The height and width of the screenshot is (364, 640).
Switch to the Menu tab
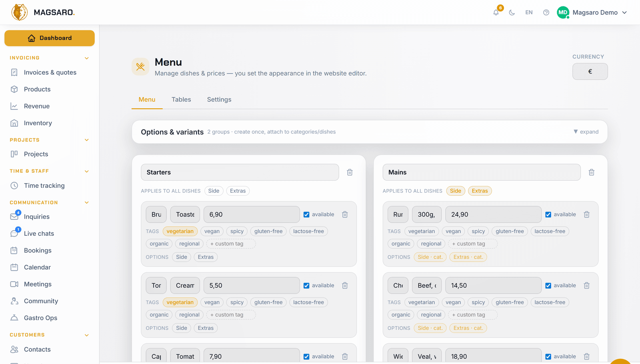point(147,99)
